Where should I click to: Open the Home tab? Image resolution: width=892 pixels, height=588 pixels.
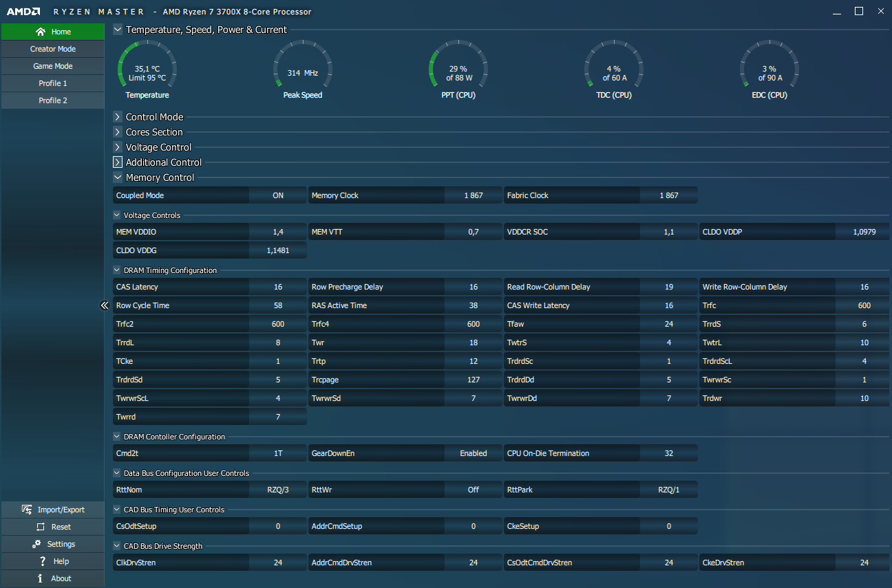[53, 32]
